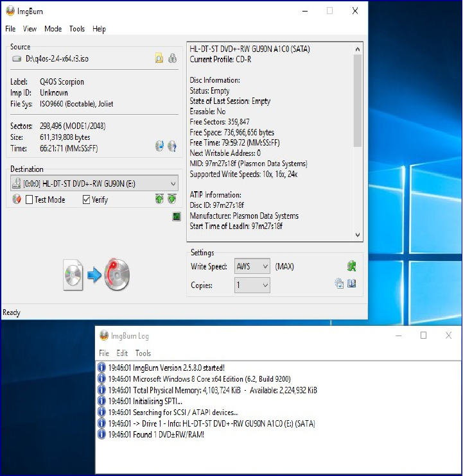463x476 pixels.
Task: Open the green display graph data icon
Action: (177, 216)
